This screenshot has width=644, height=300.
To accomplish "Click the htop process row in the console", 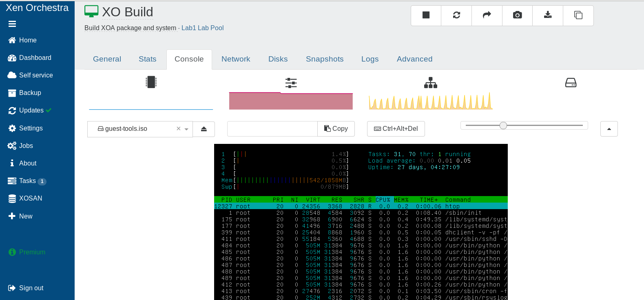I will (x=361, y=206).
